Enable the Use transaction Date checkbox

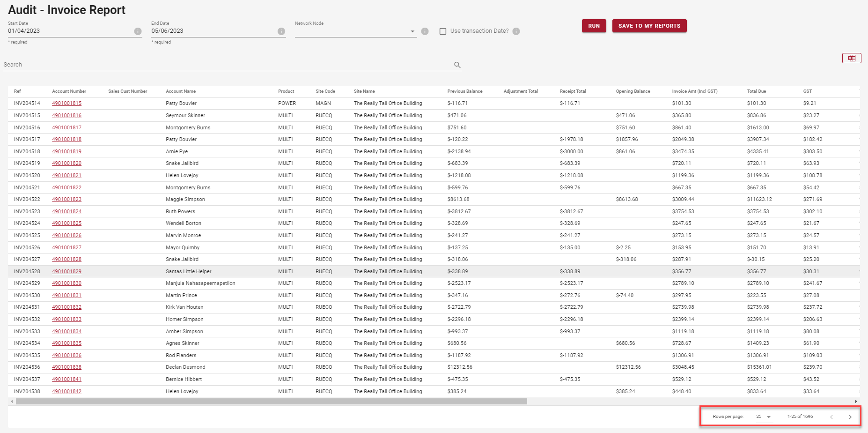[443, 31]
